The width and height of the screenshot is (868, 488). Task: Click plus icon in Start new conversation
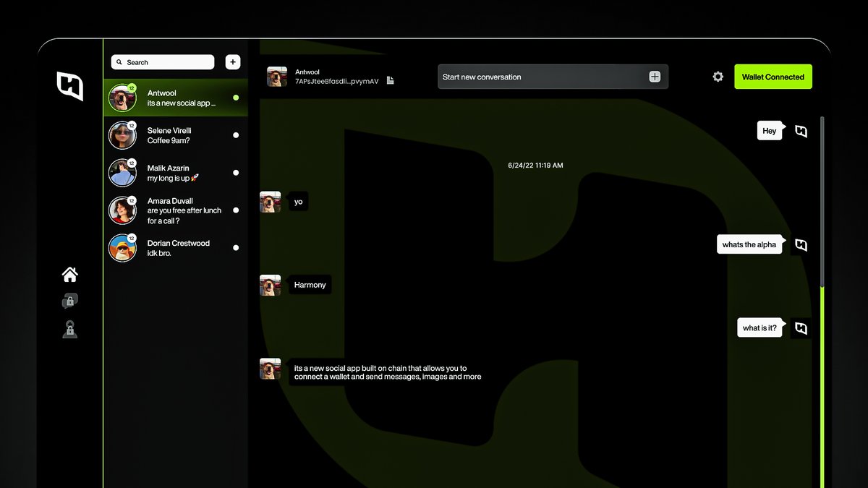point(655,77)
